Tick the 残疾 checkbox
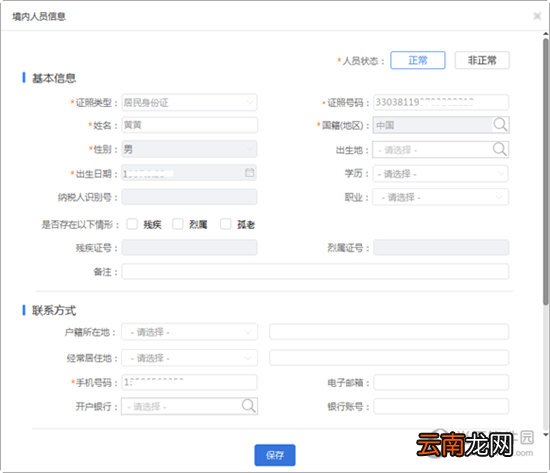This screenshot has height=473, width=550. tap(132, 224)
